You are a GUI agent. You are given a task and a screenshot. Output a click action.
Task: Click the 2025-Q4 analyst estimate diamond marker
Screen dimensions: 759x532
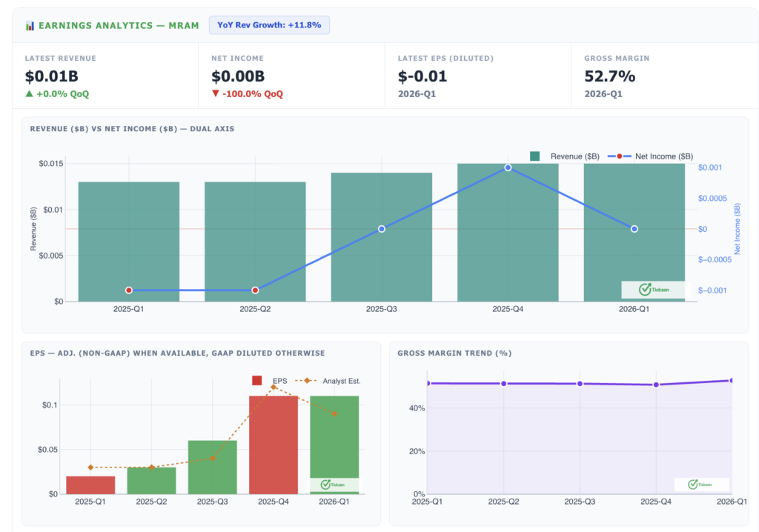[274, 388]
